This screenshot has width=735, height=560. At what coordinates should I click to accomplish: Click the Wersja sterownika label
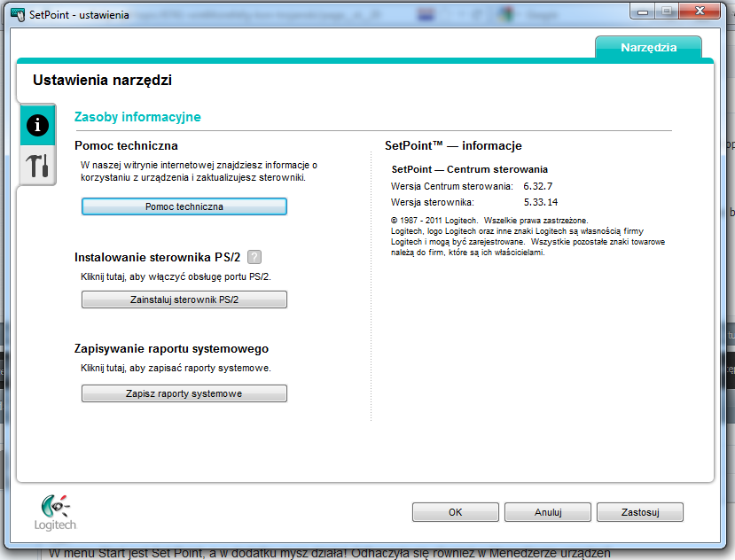click(432, 202)
